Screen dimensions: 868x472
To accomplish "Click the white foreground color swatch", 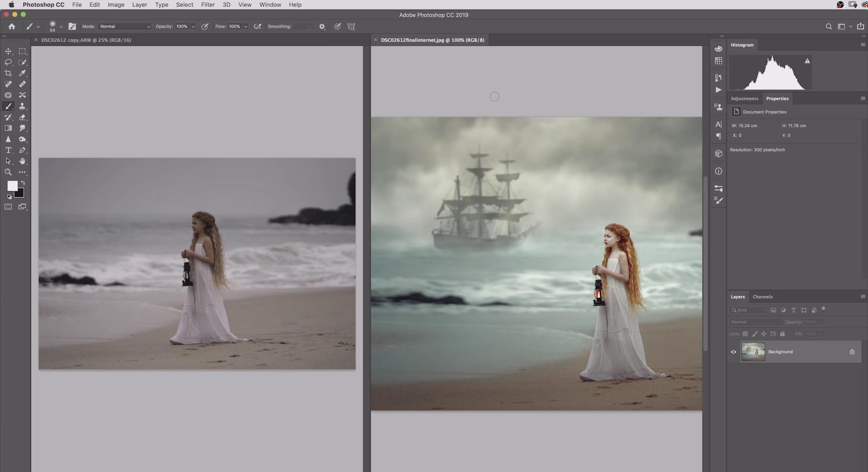I will [12, 186].
